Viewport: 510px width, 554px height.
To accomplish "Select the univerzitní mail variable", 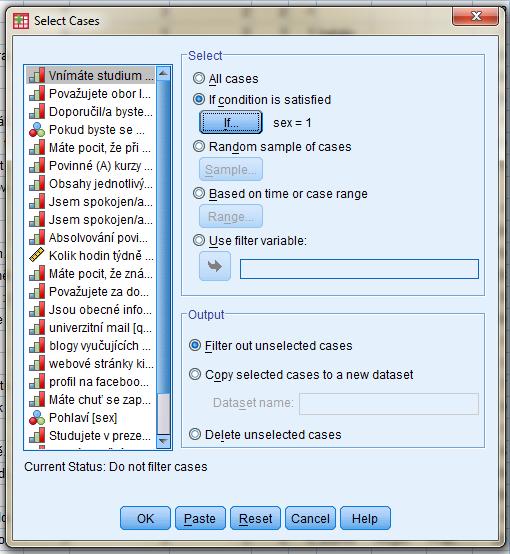I will tap(91, 328).
